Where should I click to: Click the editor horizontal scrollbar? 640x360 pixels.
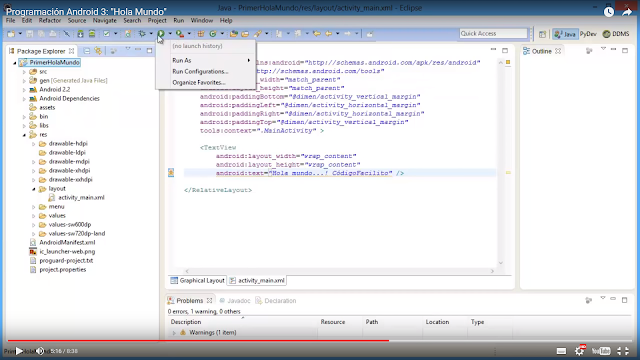click(340, 271)
